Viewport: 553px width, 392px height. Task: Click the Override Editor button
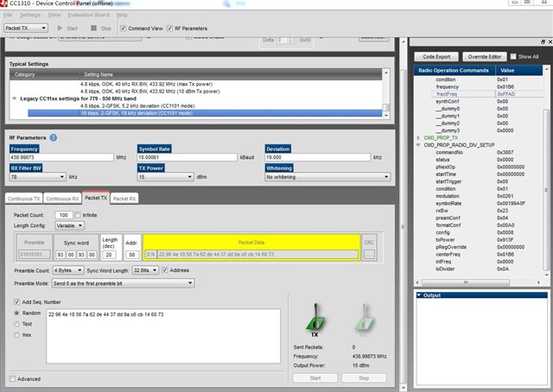click(484, 56)
